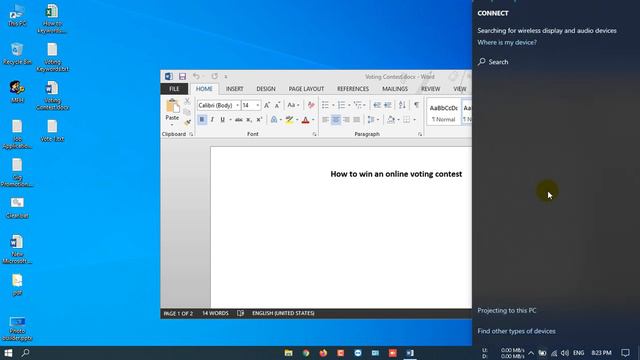This screenshot has height=360, width=640.
Task: Start a bulleted list
Action: (325, 105)
